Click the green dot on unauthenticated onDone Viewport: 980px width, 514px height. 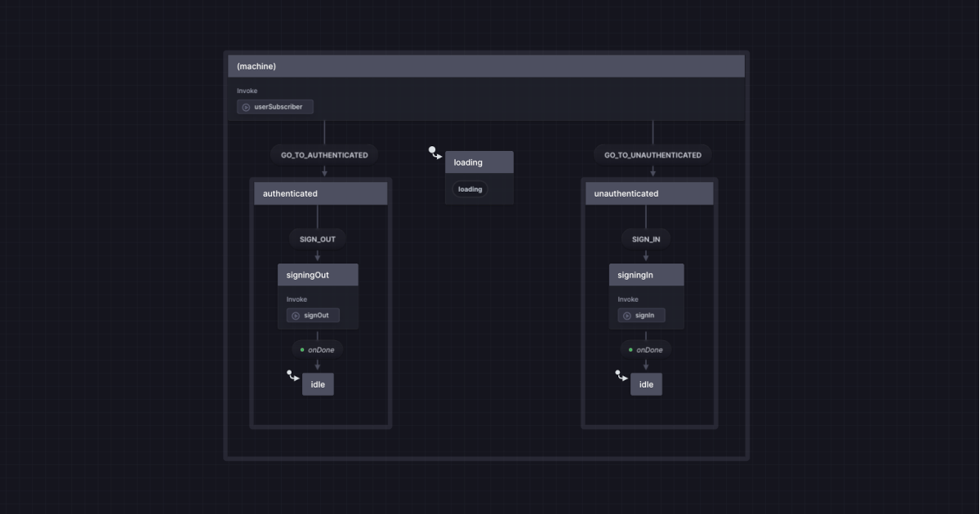tap(630, 350)
